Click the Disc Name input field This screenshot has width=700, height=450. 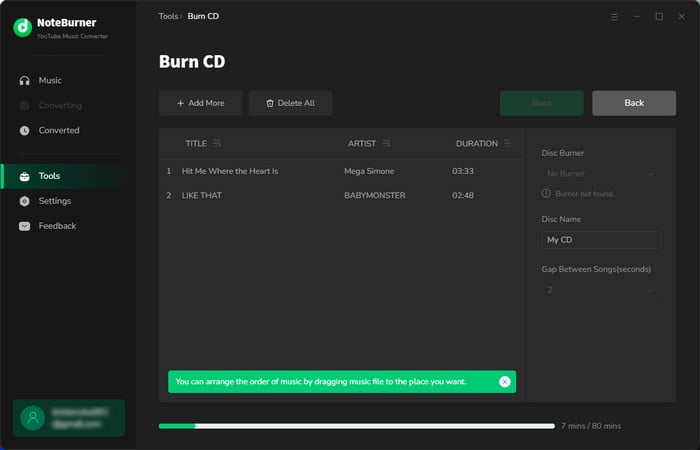(x=600, y=240)
